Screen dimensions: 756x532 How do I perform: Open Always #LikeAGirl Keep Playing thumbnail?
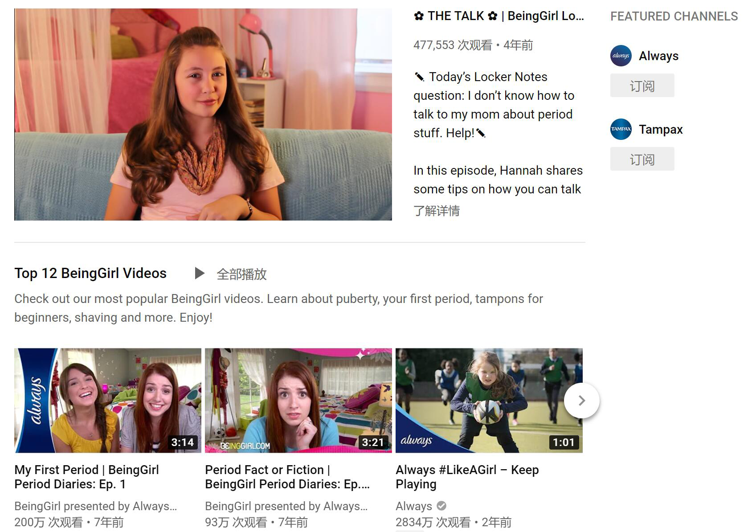click(x=489, y=400)
